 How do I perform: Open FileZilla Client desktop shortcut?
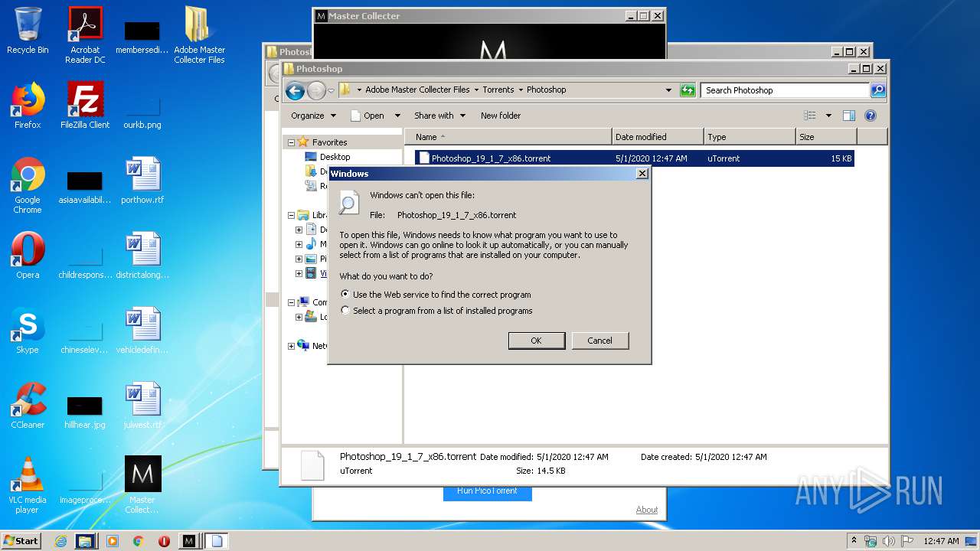(85, 106)
